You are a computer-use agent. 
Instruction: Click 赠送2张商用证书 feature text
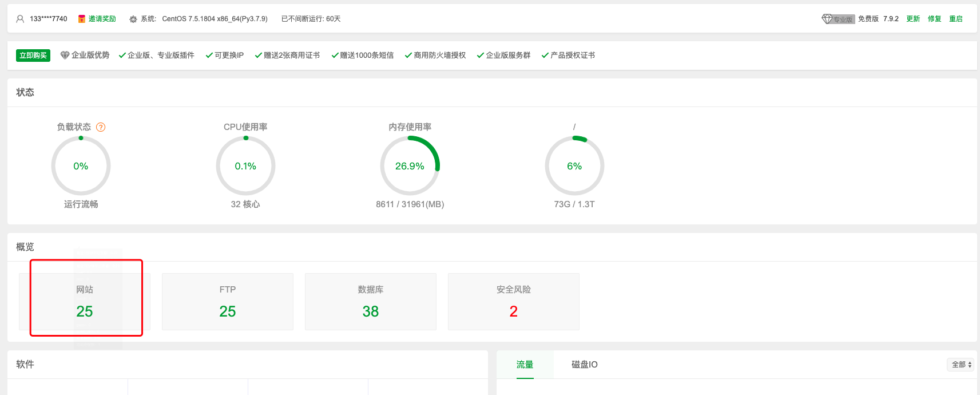[x=292, y=56]
